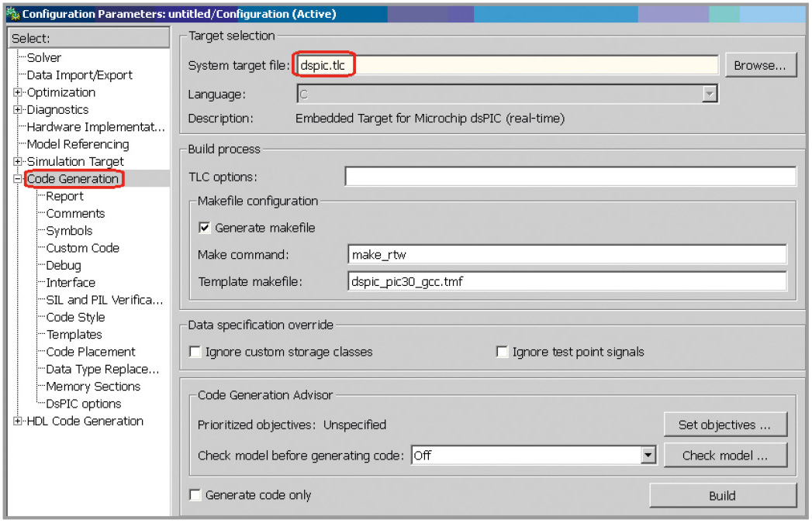Expand the Diagnostics tree node
This screenshot has width=812, height=523.
coord(18,110)
